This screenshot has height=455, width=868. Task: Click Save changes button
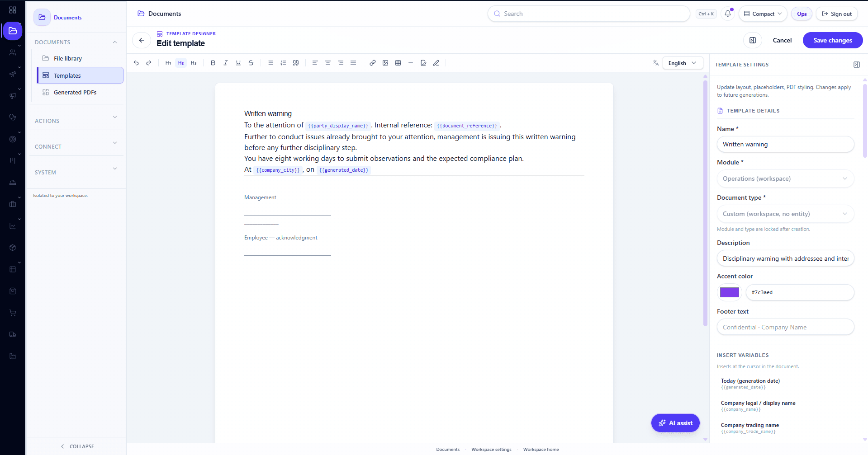(x=832, y=40)
